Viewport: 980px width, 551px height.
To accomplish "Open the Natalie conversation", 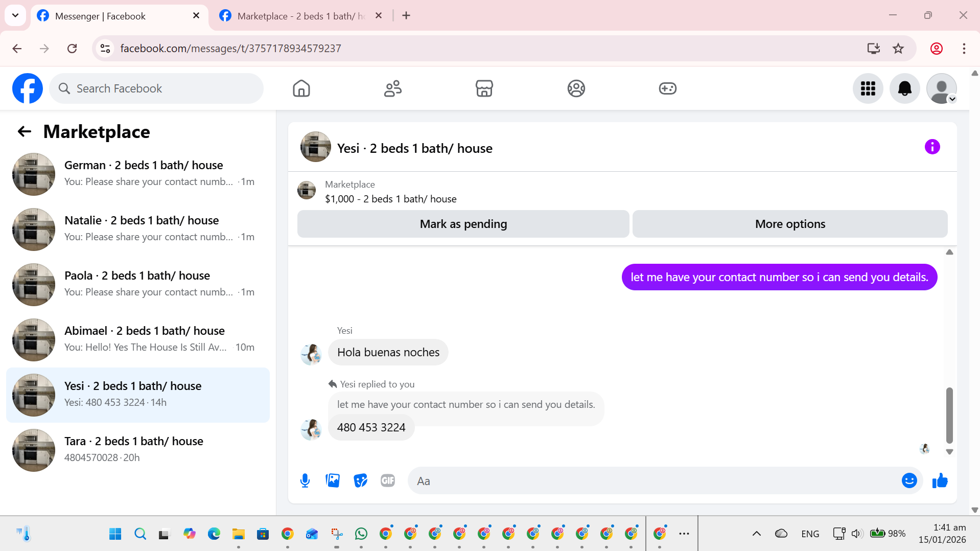I will 138,229.
